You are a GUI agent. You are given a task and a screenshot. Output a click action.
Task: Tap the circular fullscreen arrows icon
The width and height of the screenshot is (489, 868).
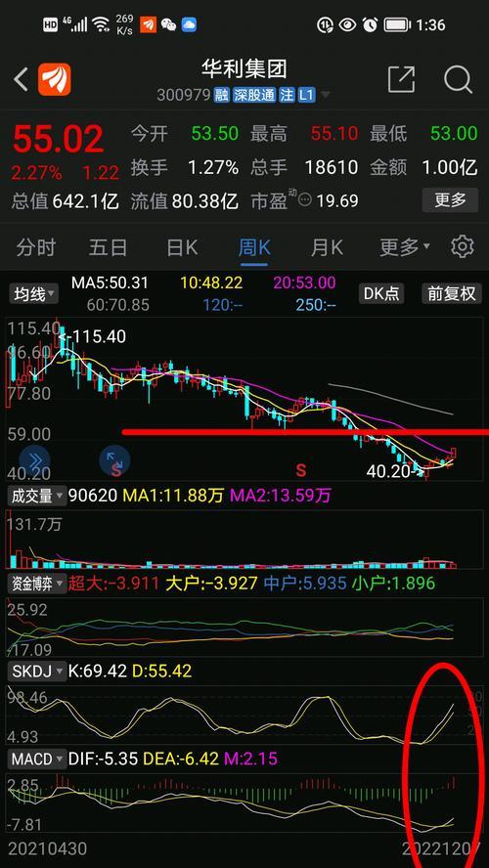pyautogui.click(x=114, y=460)
